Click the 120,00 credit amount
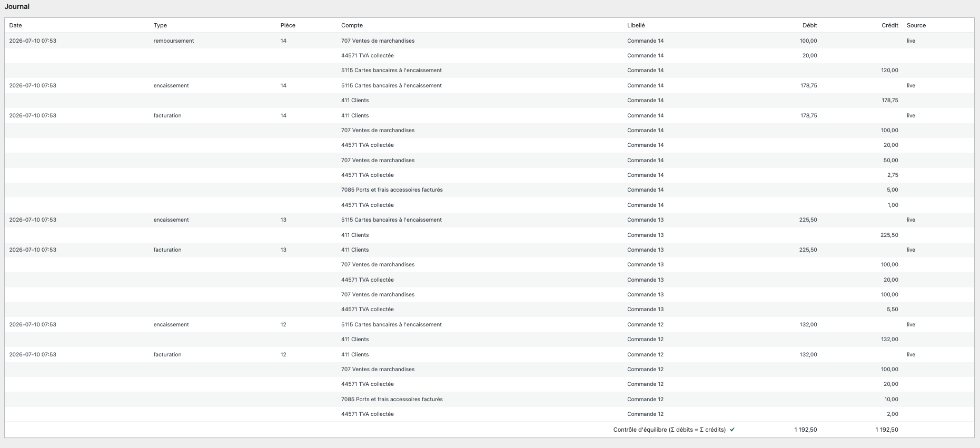Viewport: 980px width, 448px height. pyautogui.click(x=890, y=70)
